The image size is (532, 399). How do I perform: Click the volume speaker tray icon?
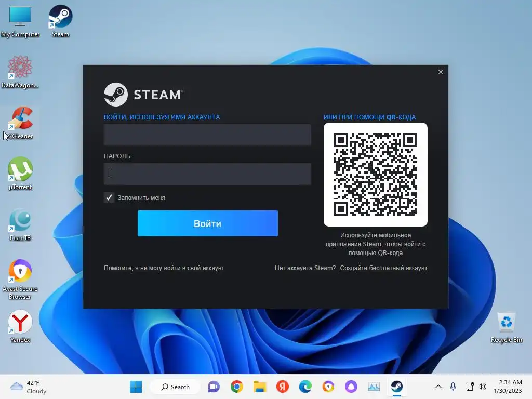pyautogui.click(x=482, y=387)
